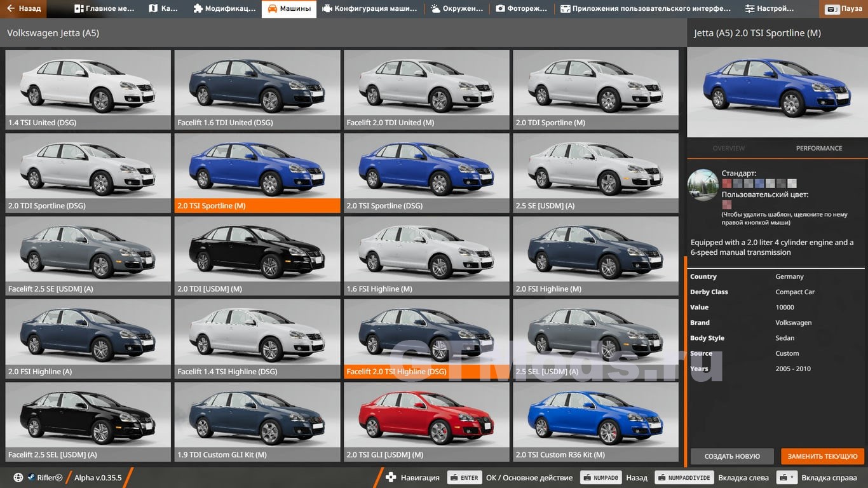Pick the white standard colour swatch

(x=792, y=184)
